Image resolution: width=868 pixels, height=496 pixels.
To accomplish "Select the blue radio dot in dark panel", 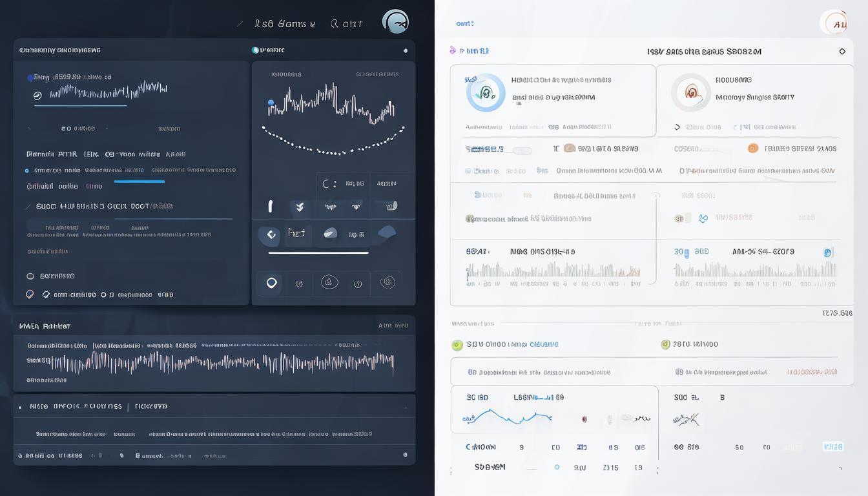I will tap(26, 171).
